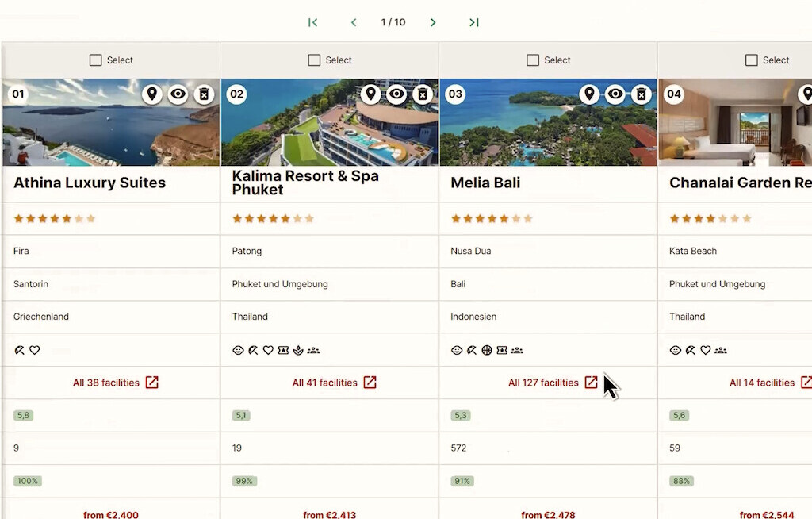Jump to first page of results
812x519 pixels.
pos(312,22)
